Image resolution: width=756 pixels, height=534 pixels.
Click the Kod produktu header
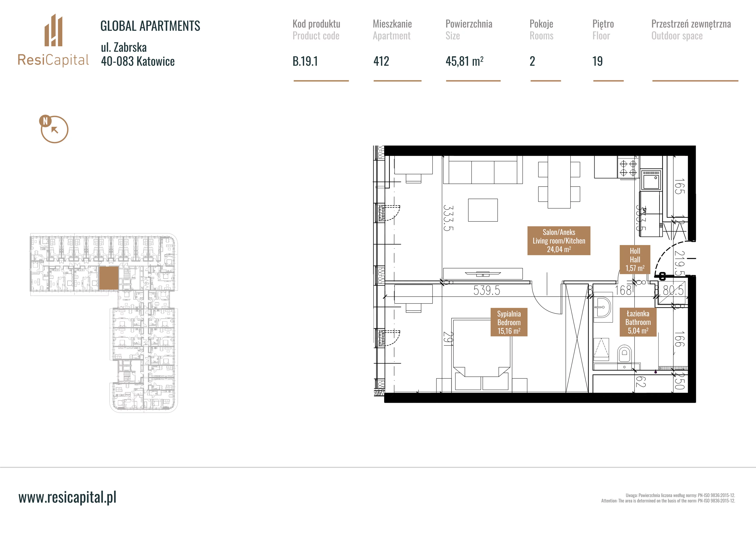click(x=316, y=24)
